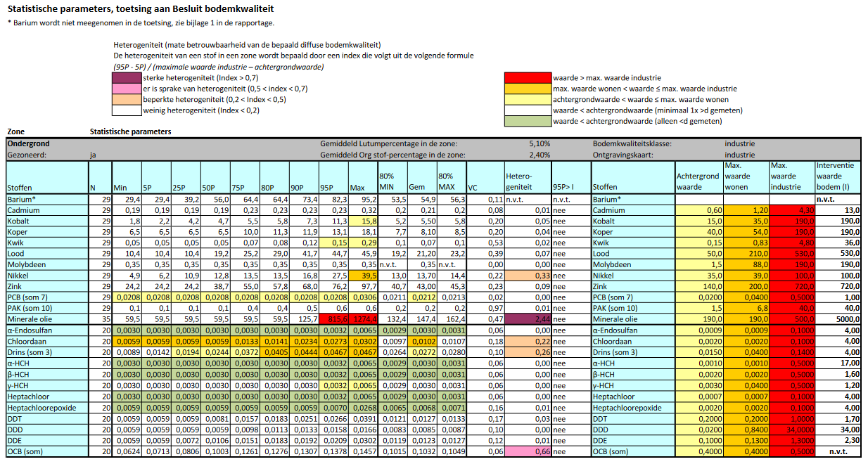Click the pink 0,66 cell for OCB (som)
868x464 pixels.
[x=528, y=451]
